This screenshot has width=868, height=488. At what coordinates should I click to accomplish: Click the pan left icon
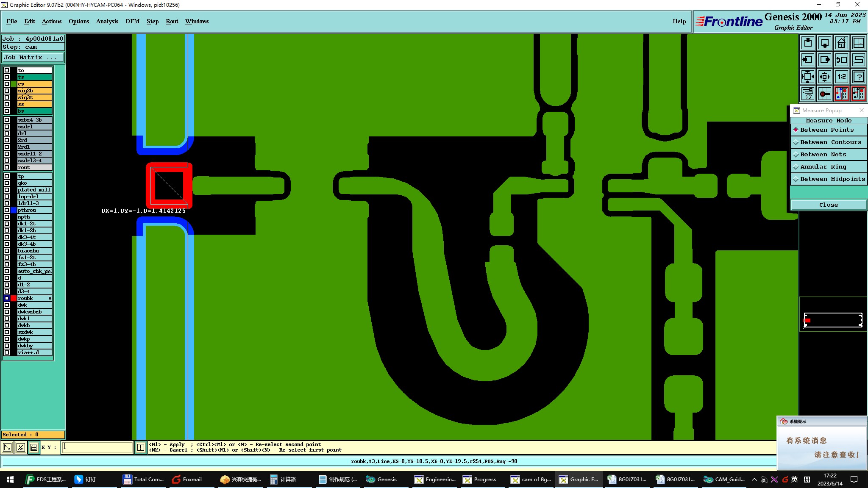click(808, 60)
